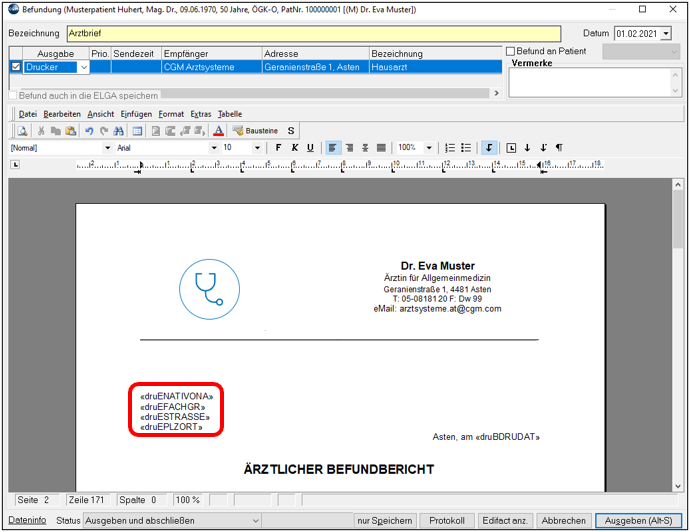Click the boxed L tab icon in the formatting bar
This screenshot has width=690, height=532.
point(511,148)
